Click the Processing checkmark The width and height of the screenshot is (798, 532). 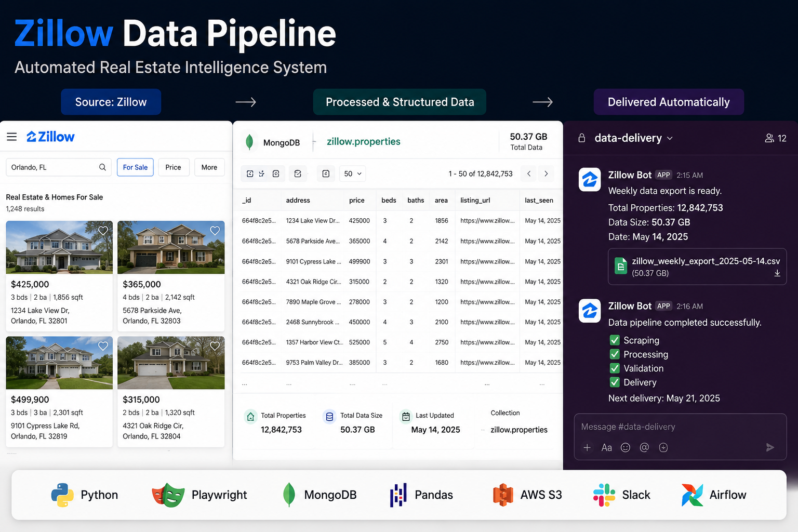click(615, 354)
